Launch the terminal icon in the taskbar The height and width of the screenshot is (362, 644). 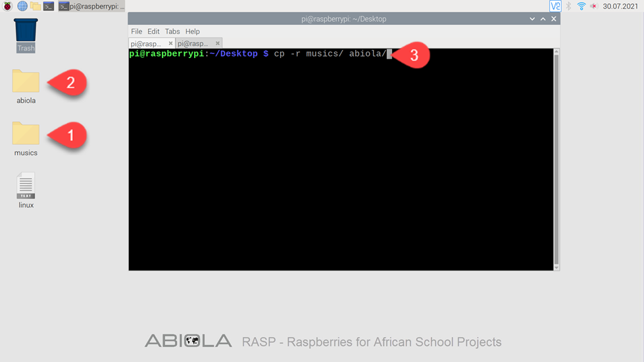tap(49, 6)
